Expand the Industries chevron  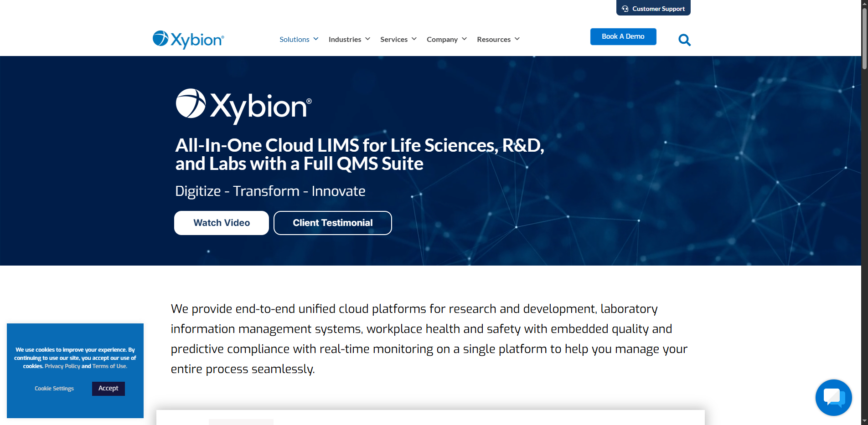coord(367,39)
